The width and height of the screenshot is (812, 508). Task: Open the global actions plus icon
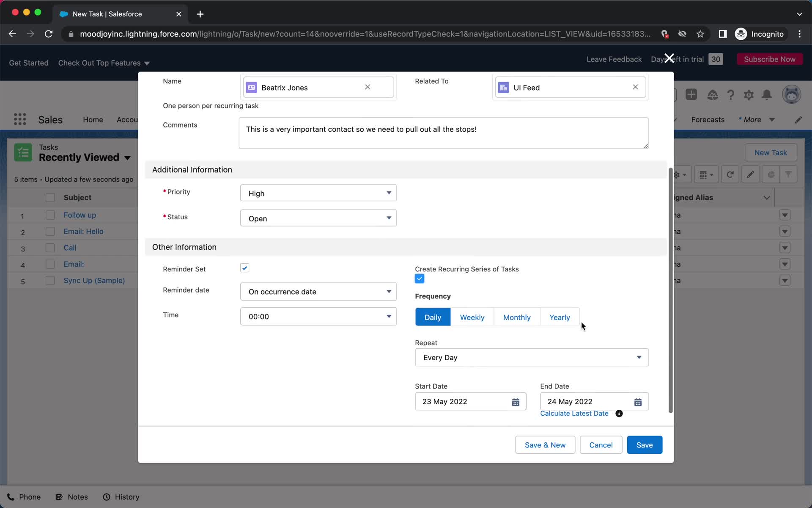tap(691, 94)
